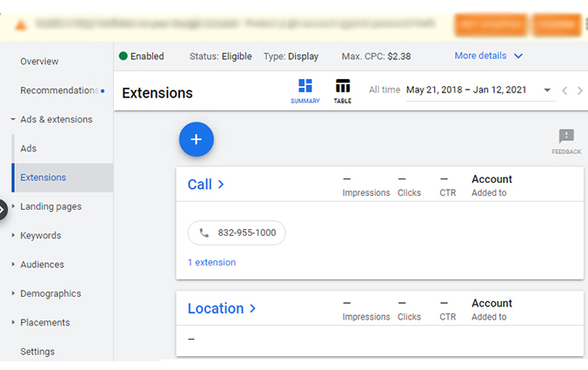Open the Call extension chevron
The height and width of the screenshot is (370, 588).
pyautogui.click(x=221, y=185)
